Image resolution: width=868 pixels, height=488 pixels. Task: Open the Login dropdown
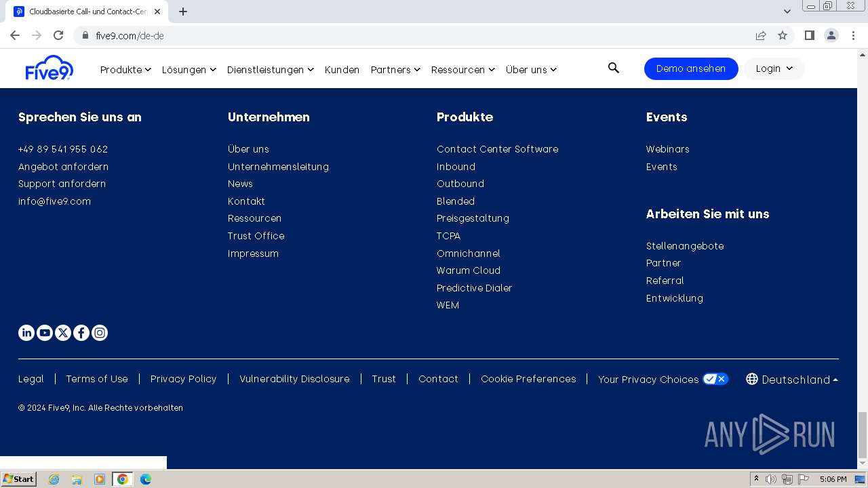(774, 68)
